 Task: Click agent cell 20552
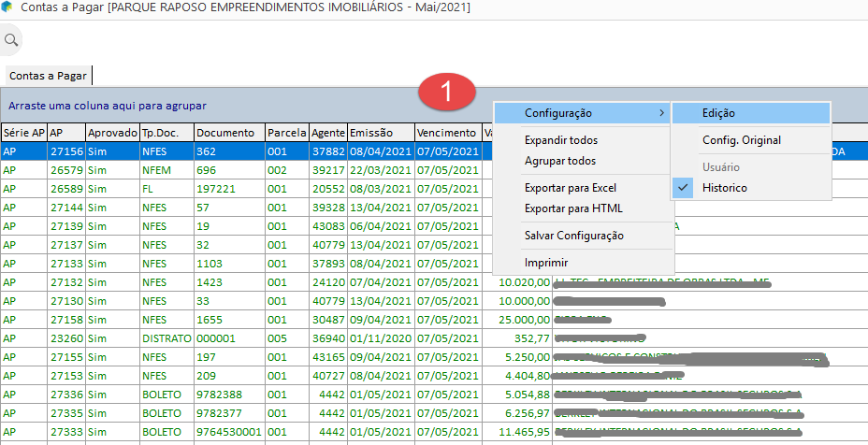click(328, 189)
